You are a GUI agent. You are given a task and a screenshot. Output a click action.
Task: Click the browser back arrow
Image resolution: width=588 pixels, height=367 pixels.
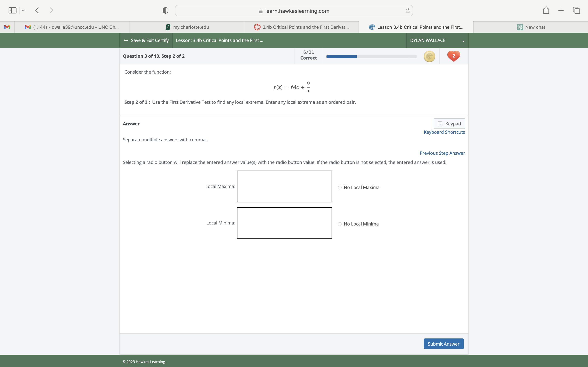[x=37, y=10]
